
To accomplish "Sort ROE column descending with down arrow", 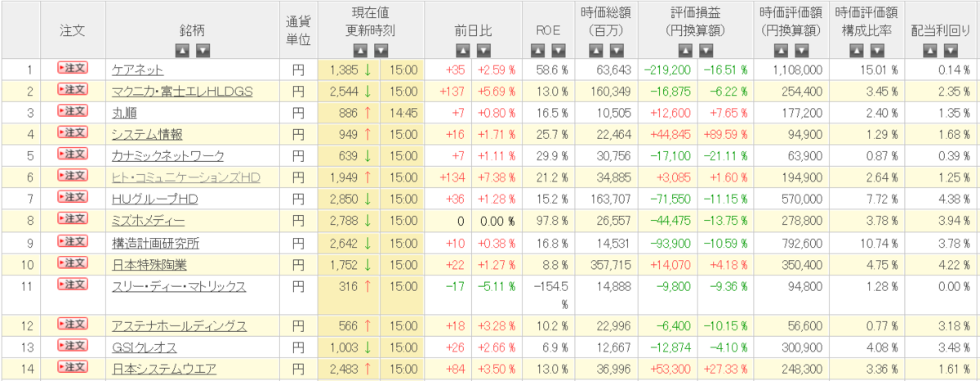I will 558,50.
